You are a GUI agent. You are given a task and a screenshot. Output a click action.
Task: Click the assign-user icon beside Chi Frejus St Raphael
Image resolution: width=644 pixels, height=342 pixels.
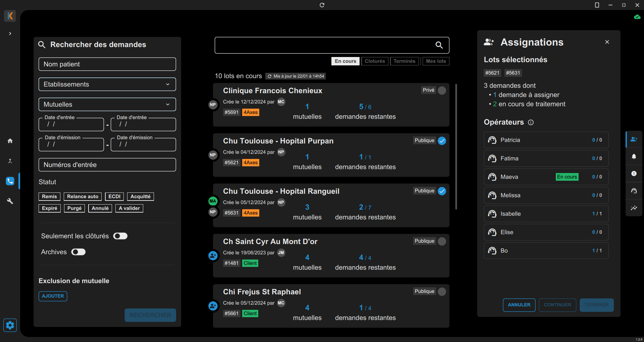click(213, 306)
